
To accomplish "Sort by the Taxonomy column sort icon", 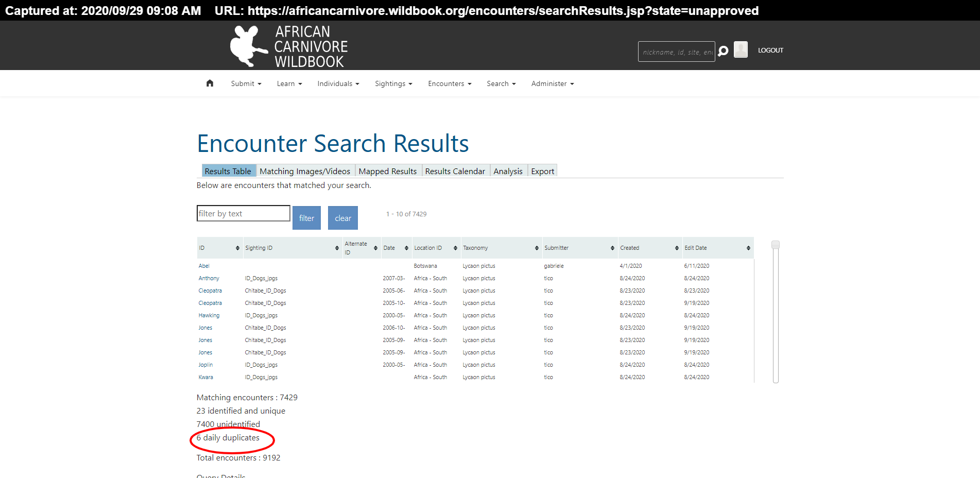I will click(x=536, y=248).
